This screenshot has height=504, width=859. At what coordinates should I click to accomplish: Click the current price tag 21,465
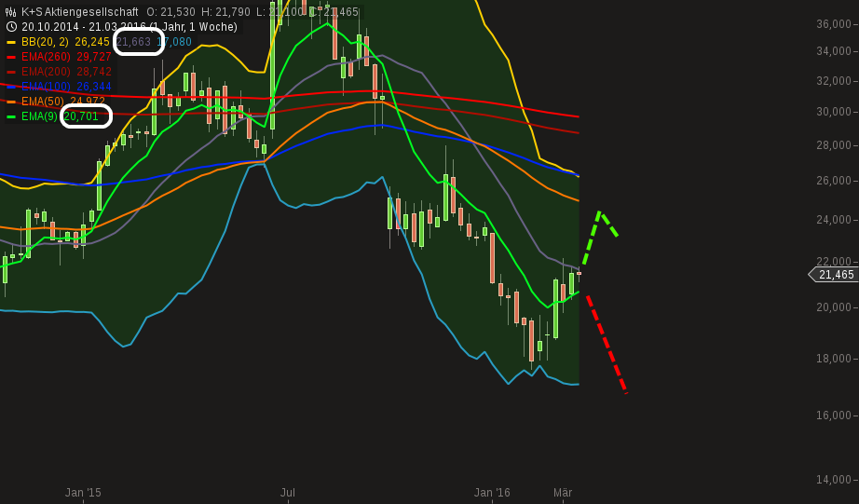coord(836,275)
